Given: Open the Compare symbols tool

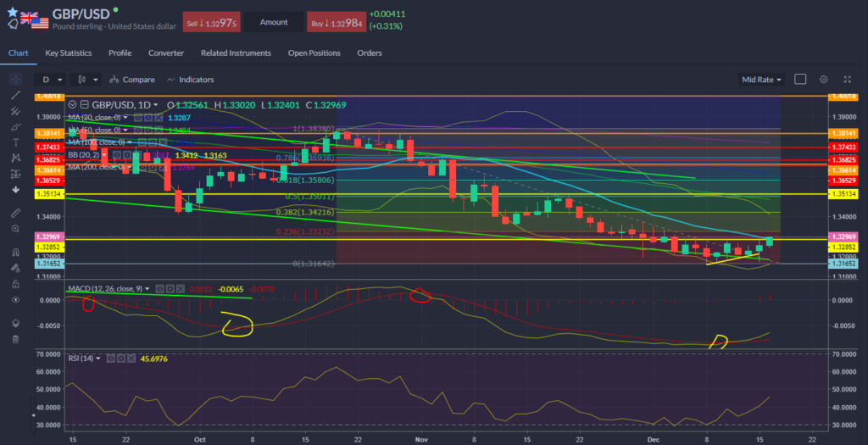Looking at the screenshot, I should tap(132, 80).
